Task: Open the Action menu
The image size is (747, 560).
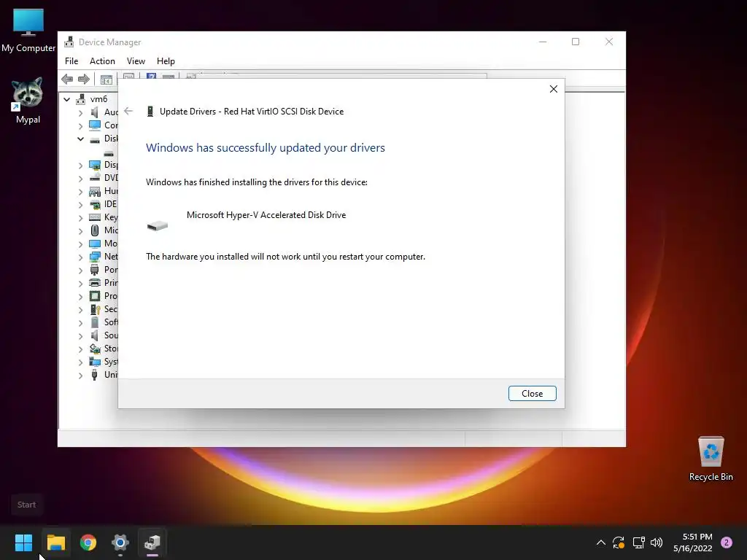Action: pos(102,61)
